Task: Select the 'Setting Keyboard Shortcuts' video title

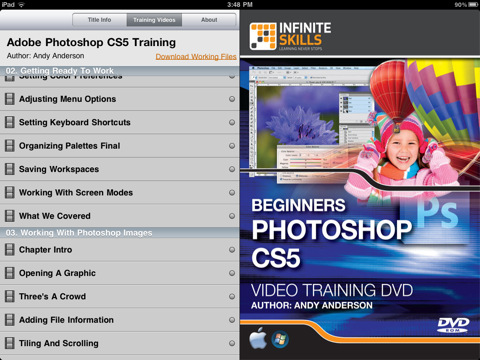Action: [75, 122]
